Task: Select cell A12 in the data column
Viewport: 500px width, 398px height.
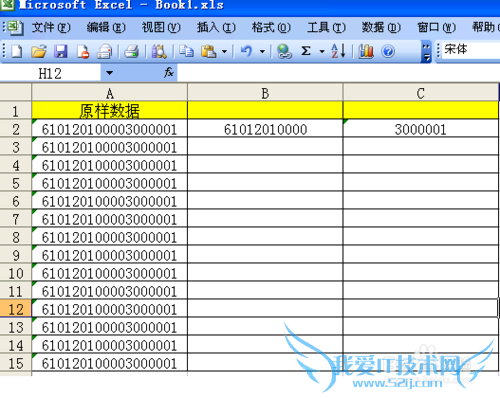Action: tap(110, 309)
